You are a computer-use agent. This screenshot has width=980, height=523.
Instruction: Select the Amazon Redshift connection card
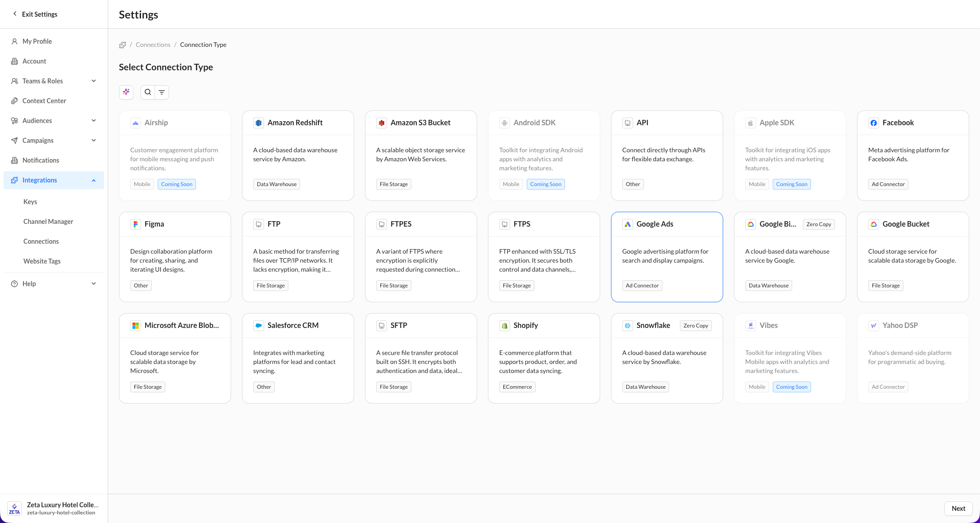298,156
